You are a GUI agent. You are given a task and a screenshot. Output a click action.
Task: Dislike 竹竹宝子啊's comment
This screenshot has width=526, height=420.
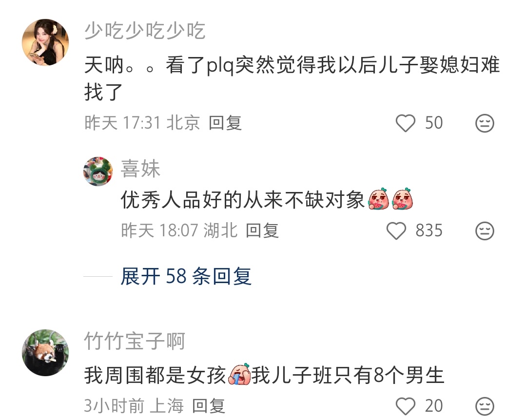pos(485,406)
